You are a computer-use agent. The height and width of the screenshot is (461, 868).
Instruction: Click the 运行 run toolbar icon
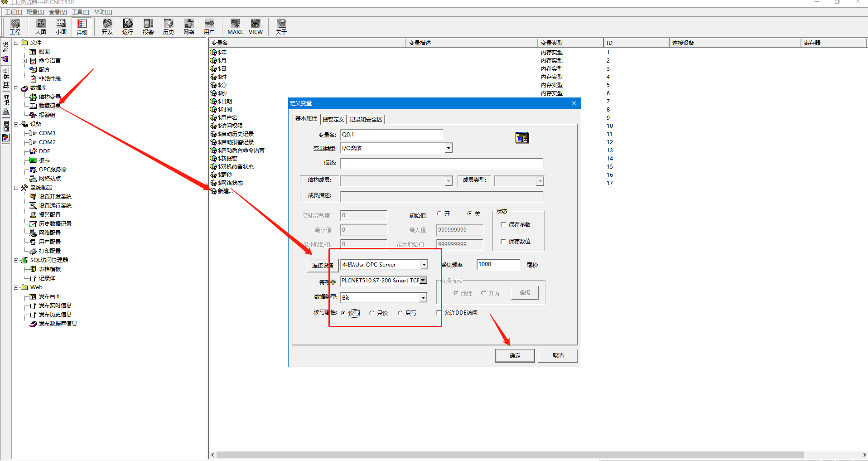pyautogui.click(x=128, y=27)
